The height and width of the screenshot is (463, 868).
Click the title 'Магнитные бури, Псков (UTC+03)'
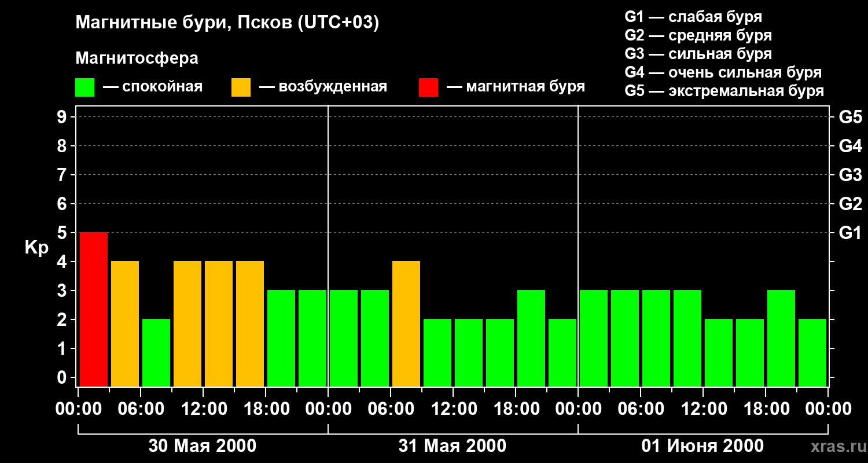[x=227, y=24]
